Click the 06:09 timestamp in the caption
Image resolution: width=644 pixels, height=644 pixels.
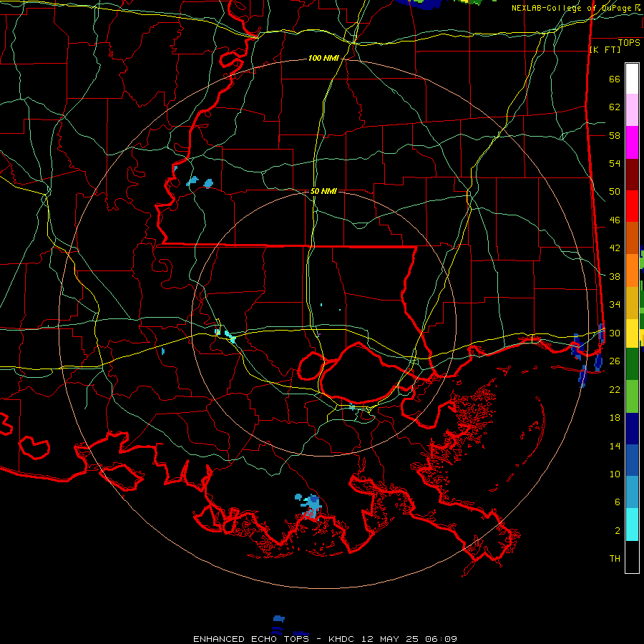pyautogui.click(x=441, y=639)
